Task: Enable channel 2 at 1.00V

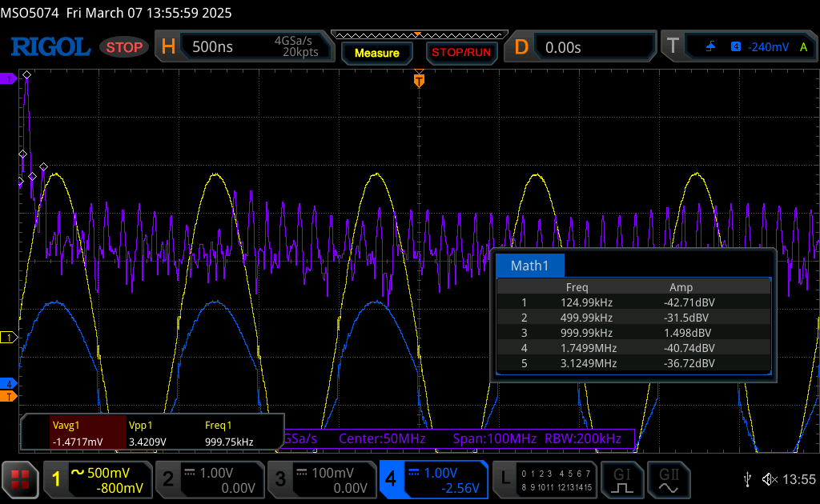Action: coord(209,479)
